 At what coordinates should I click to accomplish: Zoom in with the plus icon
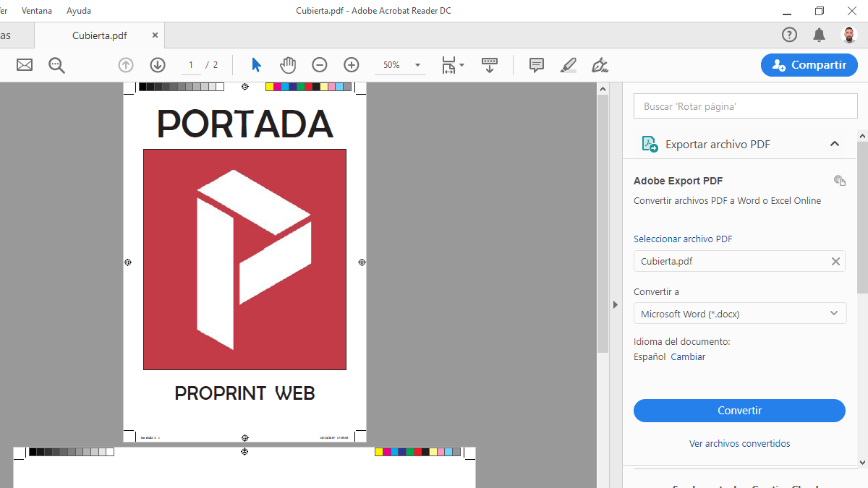click(352, 65)
